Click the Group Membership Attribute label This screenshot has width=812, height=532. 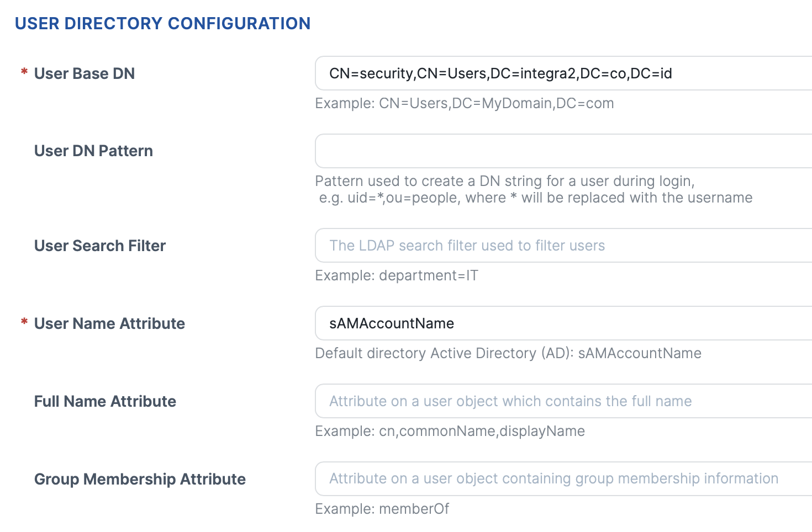140,479
